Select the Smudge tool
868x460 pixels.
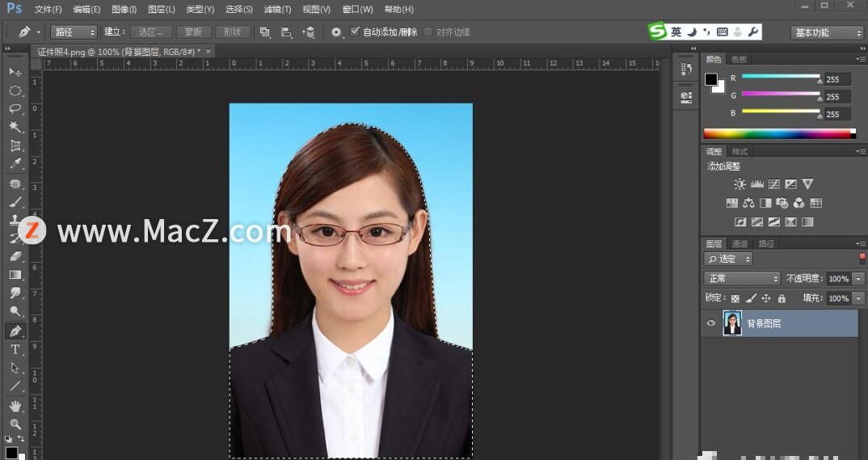(x=15, y=293)
